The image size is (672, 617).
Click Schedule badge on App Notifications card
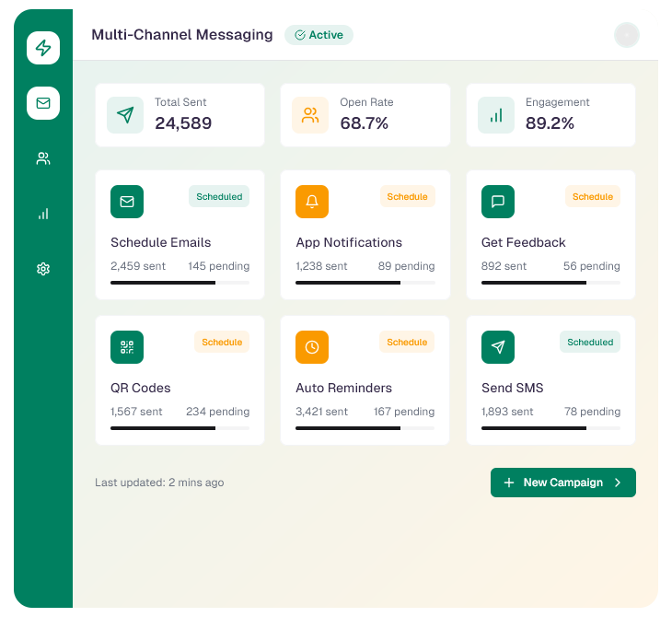tap(407, 196)
